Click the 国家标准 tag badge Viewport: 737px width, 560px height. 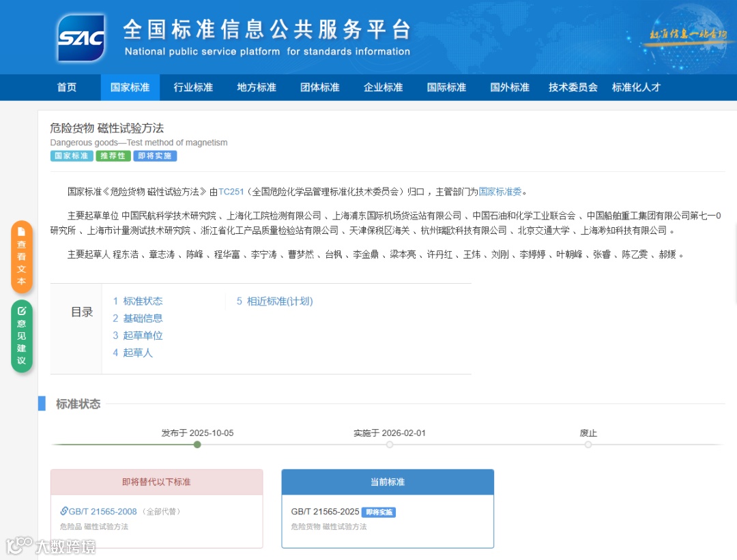coord(72,156)
